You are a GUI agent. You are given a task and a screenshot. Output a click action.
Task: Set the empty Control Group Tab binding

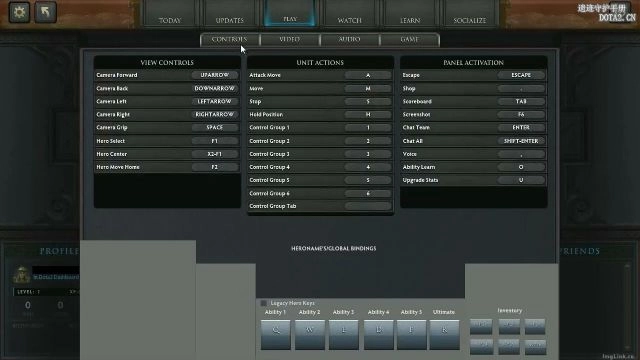coord(368,206)
